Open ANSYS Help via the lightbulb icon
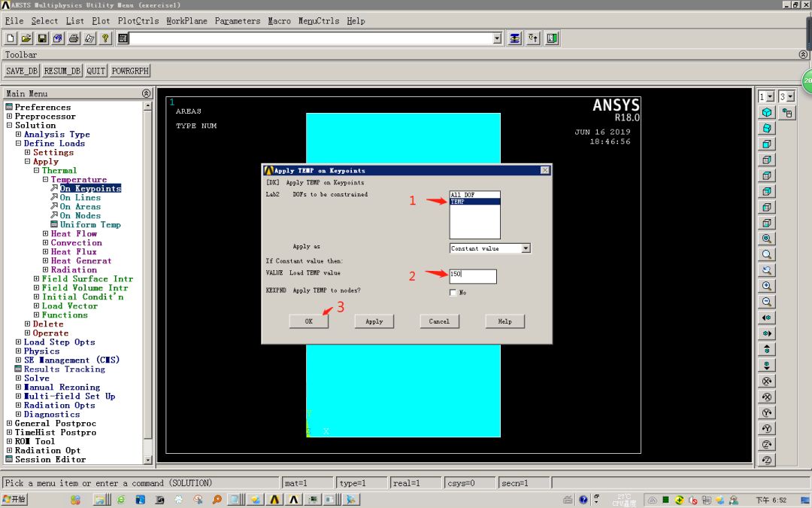 click(105, 38)
